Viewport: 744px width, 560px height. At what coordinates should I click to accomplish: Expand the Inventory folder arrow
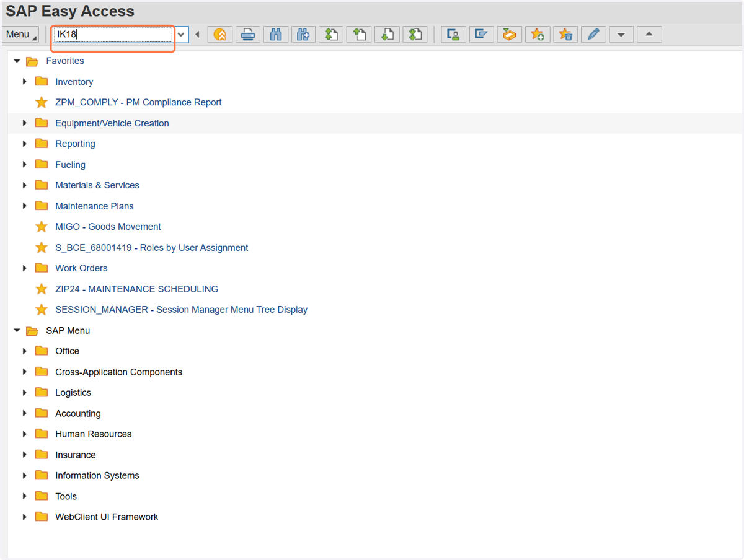point(25,82)
